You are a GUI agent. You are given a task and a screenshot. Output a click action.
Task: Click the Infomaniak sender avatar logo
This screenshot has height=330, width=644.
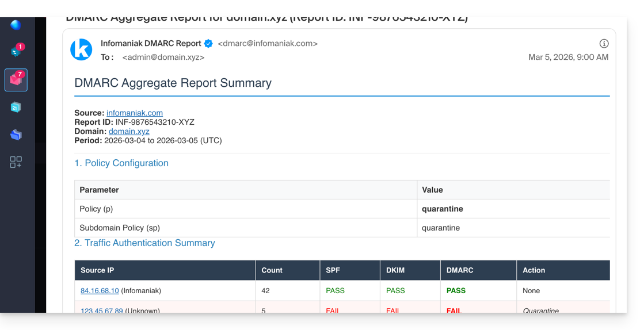point(81,49)
